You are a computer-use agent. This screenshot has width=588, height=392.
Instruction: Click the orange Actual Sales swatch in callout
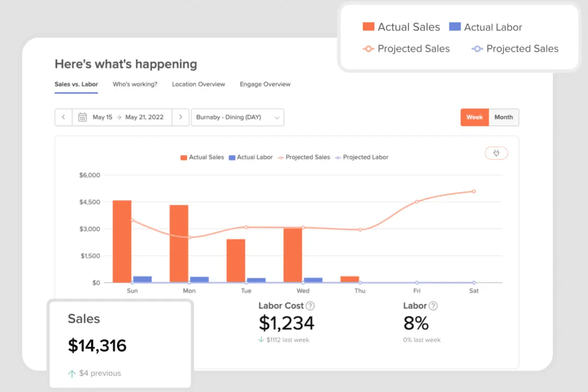pyautogui.click(x=368, y=27)
